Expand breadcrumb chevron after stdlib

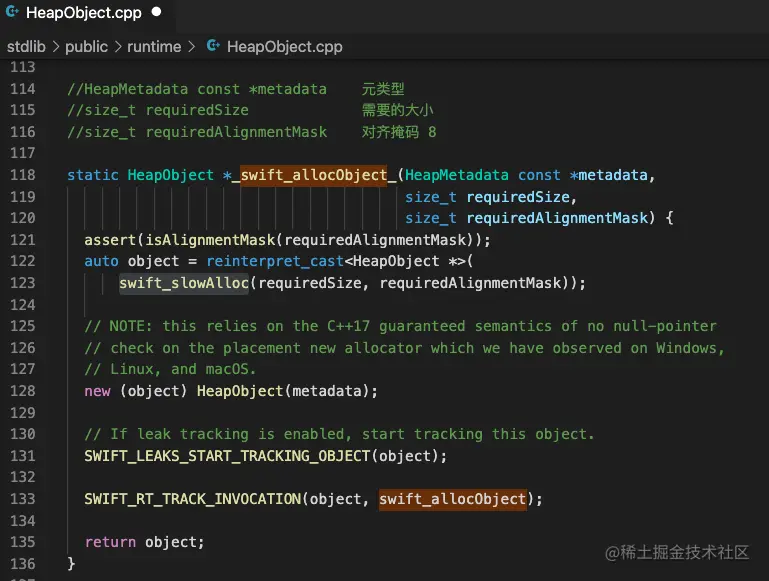coord(55,47)
